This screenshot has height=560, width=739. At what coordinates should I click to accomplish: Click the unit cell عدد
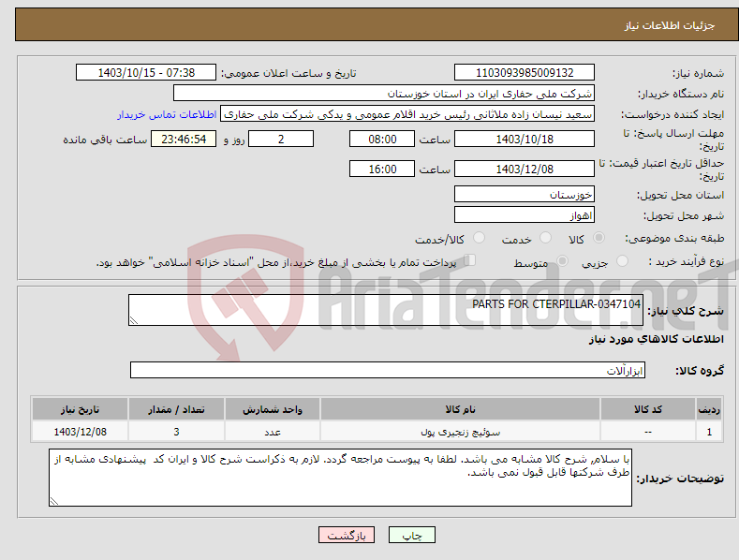click(x=273, y=432)
